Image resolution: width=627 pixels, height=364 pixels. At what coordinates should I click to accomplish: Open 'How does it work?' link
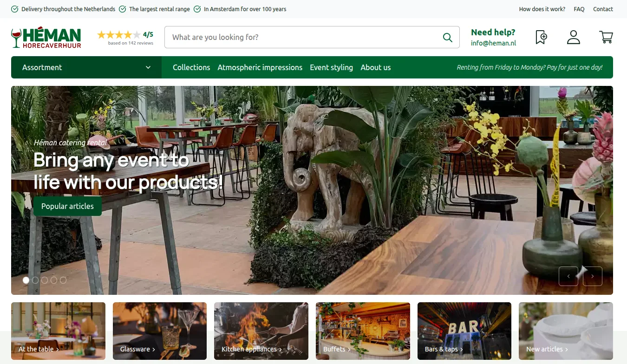pos(542,9)
